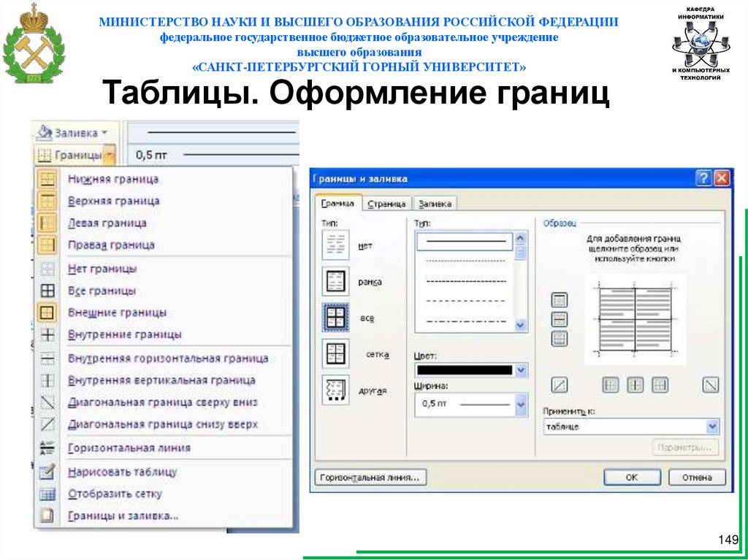This screenshot has width=748, height=560.
Task: Select the dotted line style in list
Action: tap(465, 261)
